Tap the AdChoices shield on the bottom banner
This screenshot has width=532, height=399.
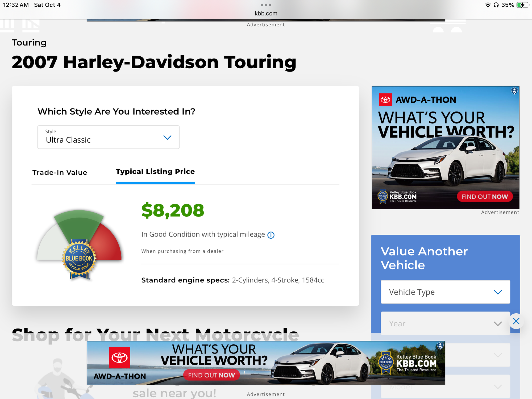(x=440, y=346)
